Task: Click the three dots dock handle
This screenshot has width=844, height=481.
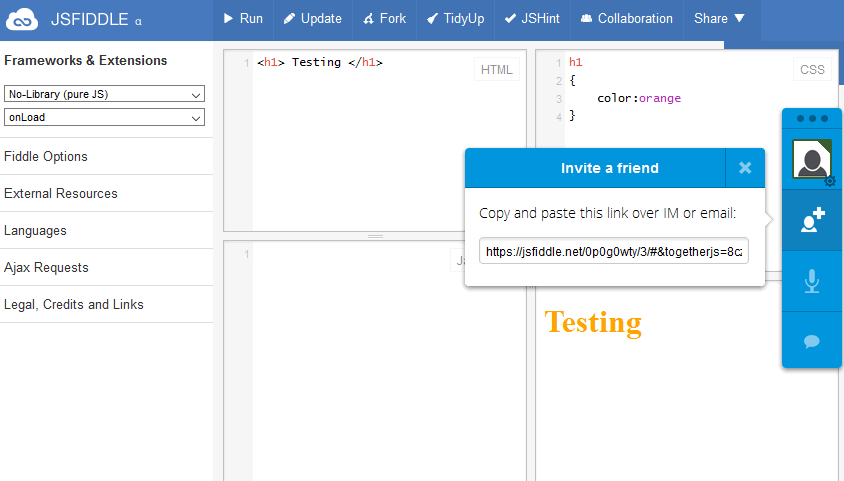Action: [812, 118]
